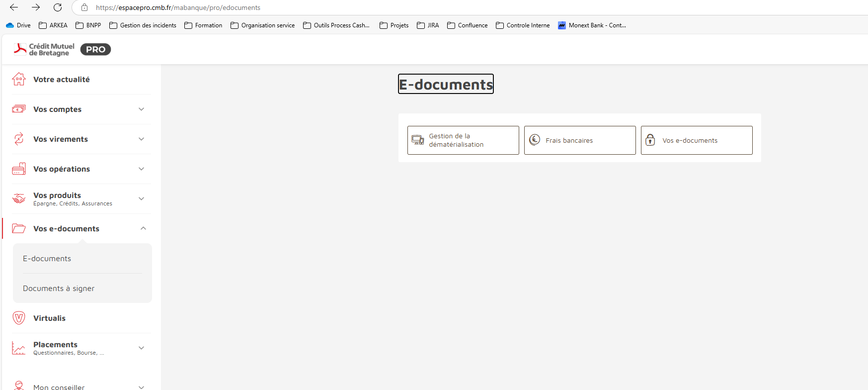
Task: Click the browser address bar URL
Action: point(178,7)
